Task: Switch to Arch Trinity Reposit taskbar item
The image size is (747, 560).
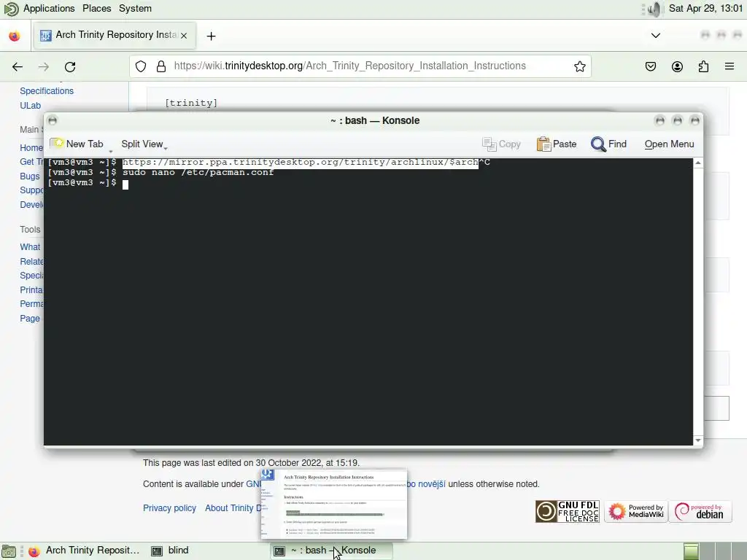Action: (84, 551)
